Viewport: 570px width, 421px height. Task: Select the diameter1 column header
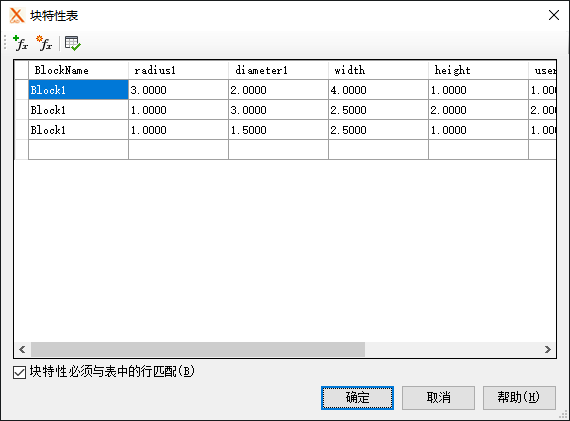click(278, 70)
